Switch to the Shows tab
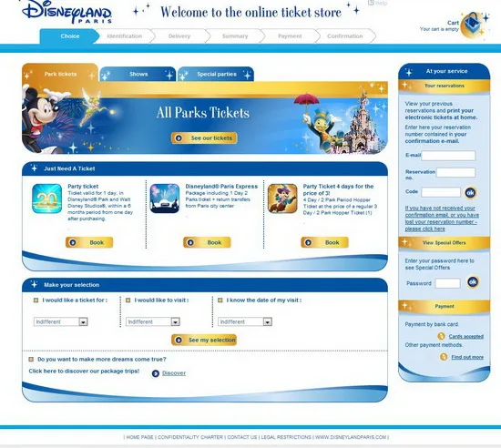501x448 pixels. point(138,74)
